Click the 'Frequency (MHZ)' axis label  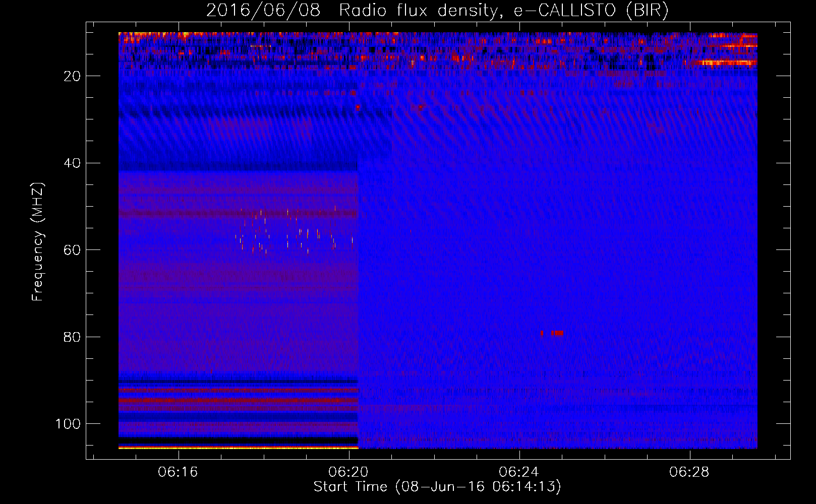pos(38,242)
